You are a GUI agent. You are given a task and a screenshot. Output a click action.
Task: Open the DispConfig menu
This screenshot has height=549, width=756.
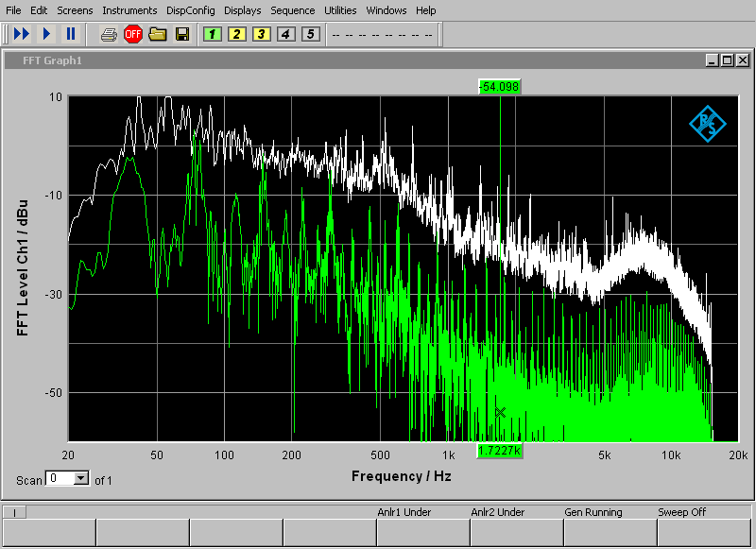click(x=191, y=10)
